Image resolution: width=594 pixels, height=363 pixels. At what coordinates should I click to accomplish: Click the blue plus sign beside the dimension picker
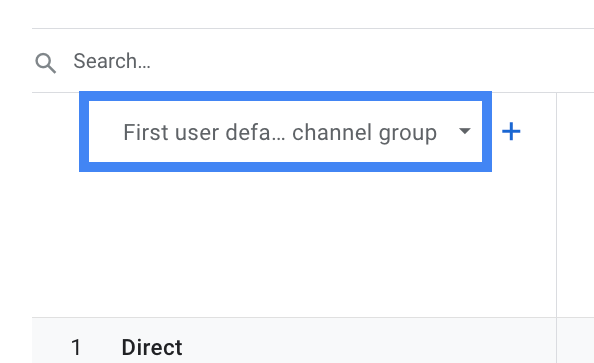[x=511, y=131]
